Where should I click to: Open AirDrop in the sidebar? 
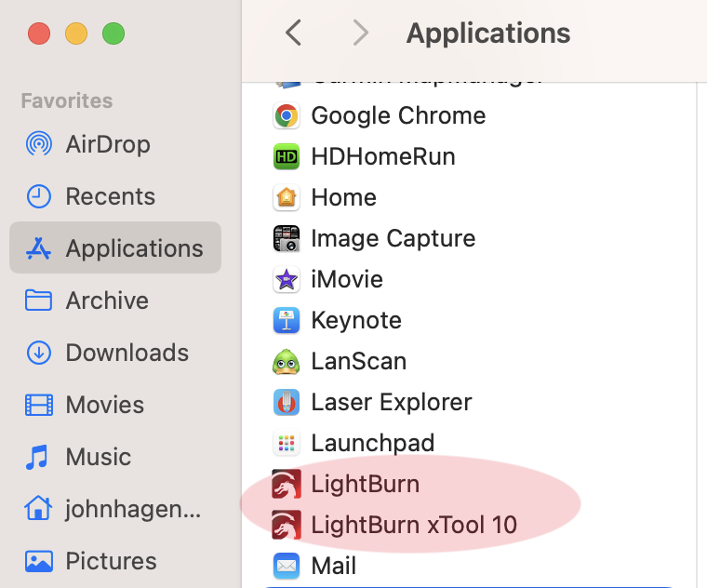107,144
